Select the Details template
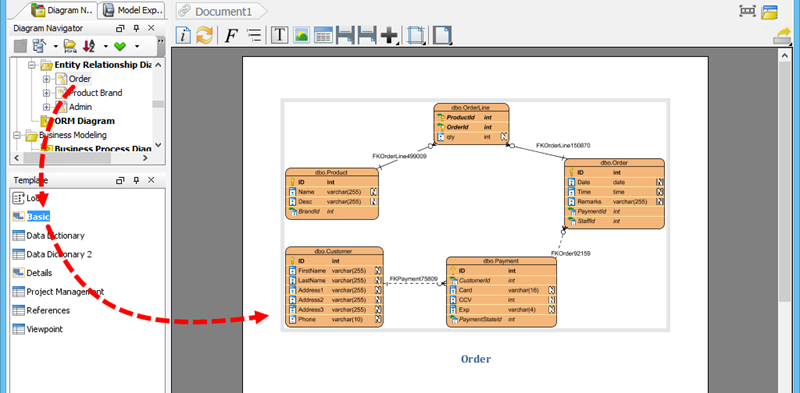This screenshot has width=800, height=393. coord(39,273)
